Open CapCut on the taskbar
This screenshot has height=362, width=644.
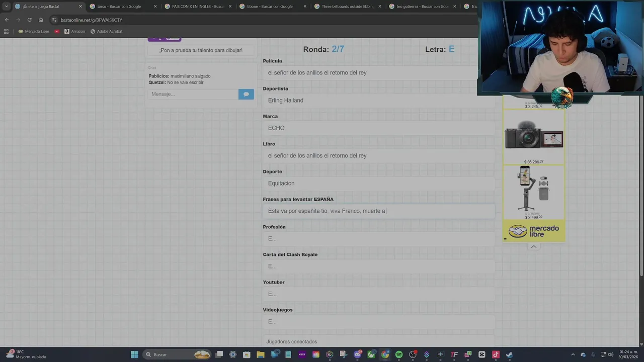[x=482, y=354]
